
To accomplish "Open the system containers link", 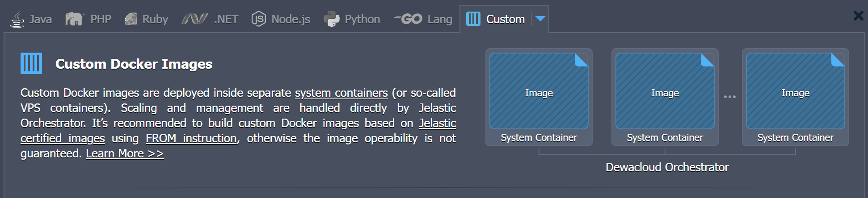I will (341, 93).
